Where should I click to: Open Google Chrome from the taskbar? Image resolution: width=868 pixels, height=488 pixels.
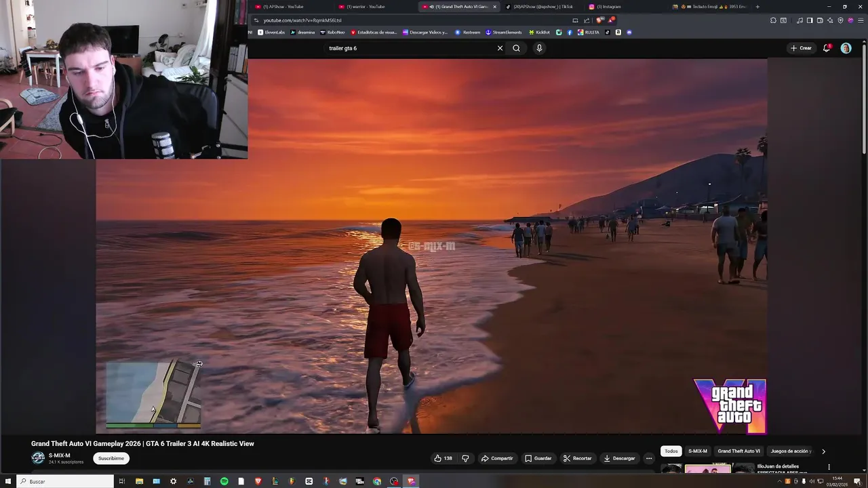click(377, 481)
